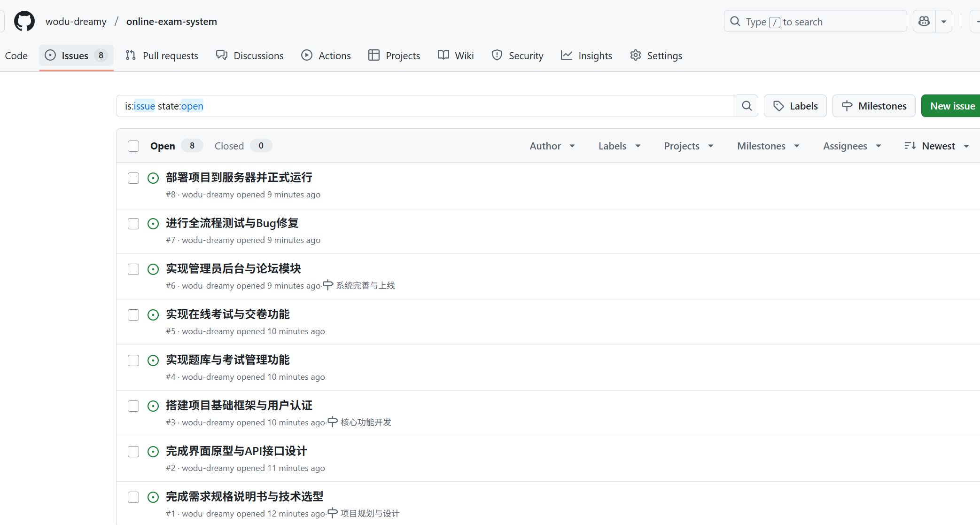Click the search magnifier button beside the issue filter
This screenshot has width=980, height=525.
click(x=747, y=106)
